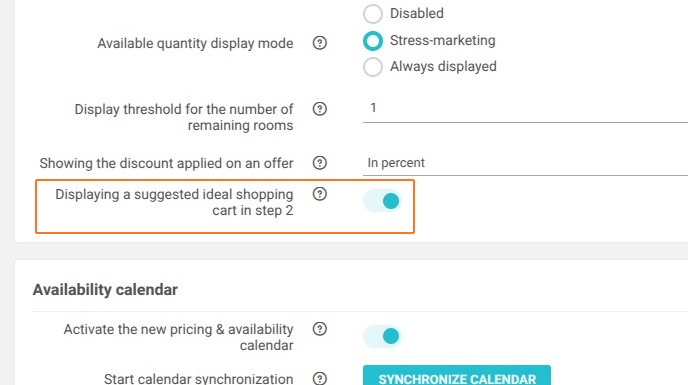
Task: Open the 'In percent' discount display dropdown
Action: [525, 163]
